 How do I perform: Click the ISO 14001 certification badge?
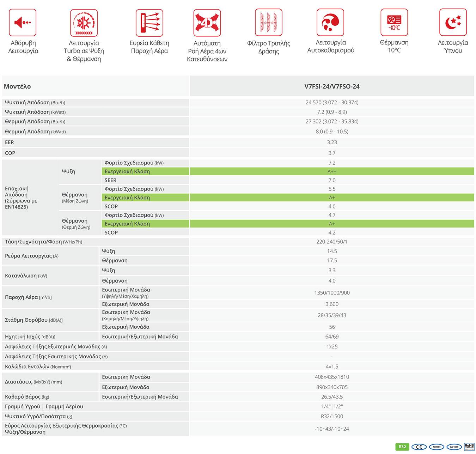454,447
